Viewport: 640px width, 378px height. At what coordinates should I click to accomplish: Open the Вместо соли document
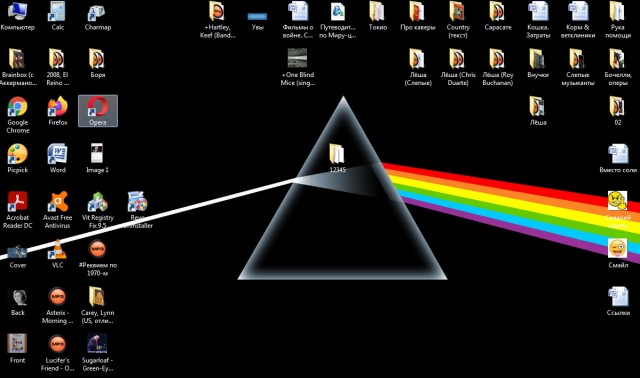[x=618, y=159]
